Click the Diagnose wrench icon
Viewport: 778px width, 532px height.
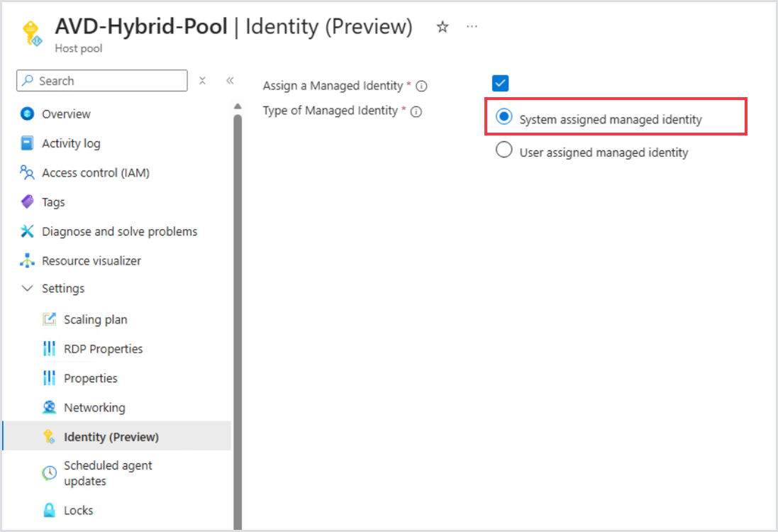tap(27, 231)
